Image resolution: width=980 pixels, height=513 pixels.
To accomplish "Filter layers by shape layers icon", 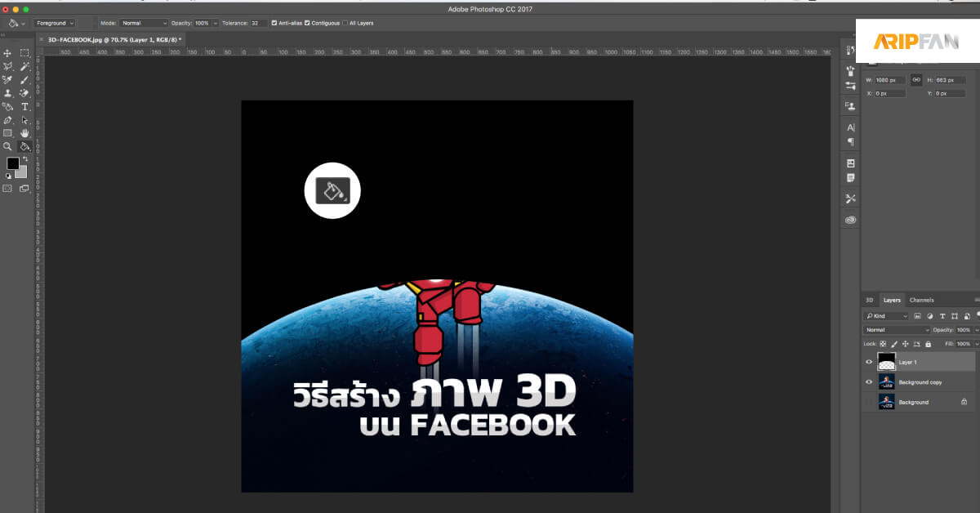I will click(x=954, y=316).
